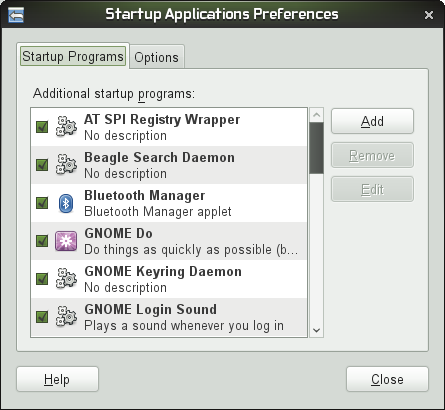Toggle the Bluetooth Manager checkbox
This screenshot has height=410, width=445.
(42, 203)
